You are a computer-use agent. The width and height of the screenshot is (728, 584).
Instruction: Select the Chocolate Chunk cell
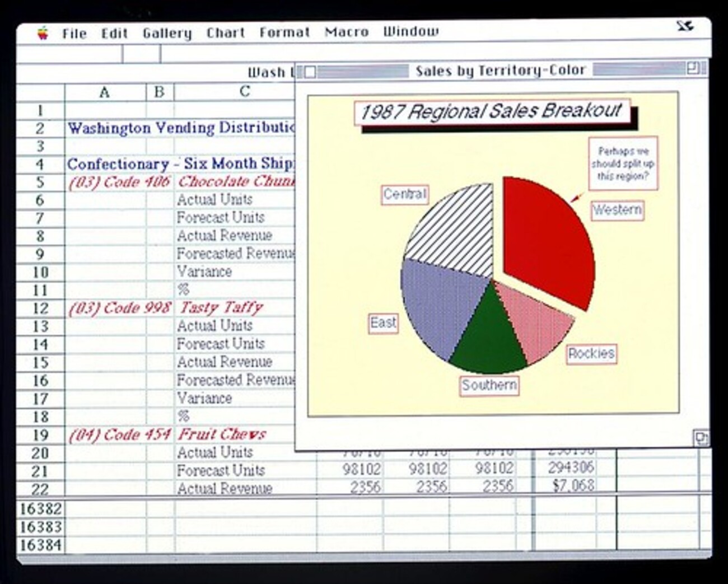click(236, 182)
